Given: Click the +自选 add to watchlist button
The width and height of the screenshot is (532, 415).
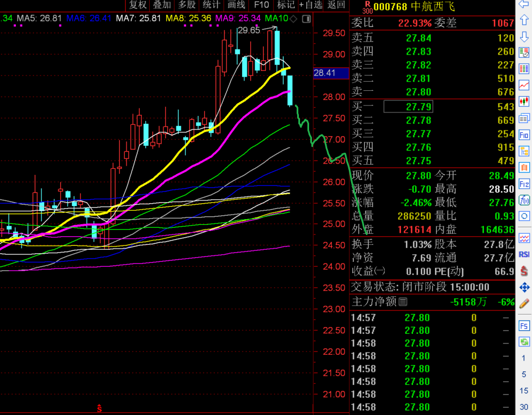Looking at the screenshot, I should [x=311, y=5].
